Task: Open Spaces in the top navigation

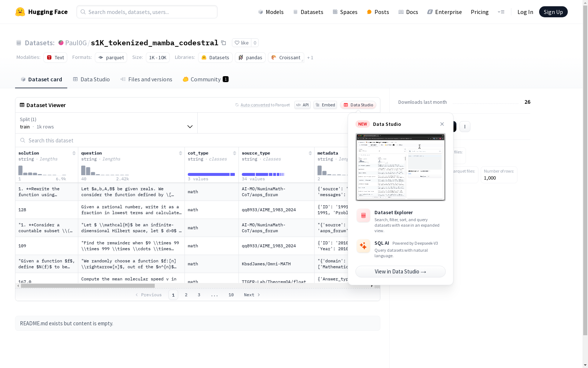Action: [345, 12]
